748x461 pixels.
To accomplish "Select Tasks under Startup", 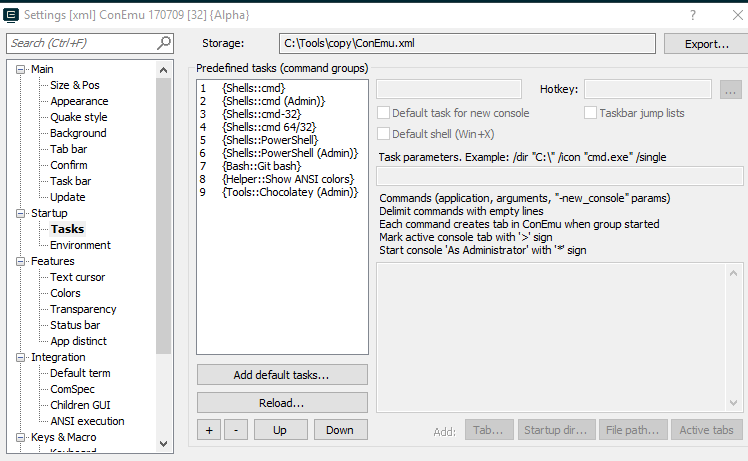I will (68, 229).
